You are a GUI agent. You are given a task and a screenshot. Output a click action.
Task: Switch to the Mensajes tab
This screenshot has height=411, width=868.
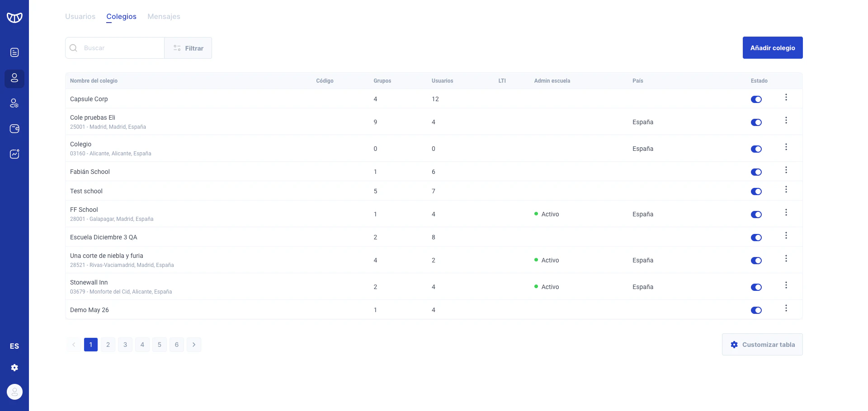(x=164, y=16)
